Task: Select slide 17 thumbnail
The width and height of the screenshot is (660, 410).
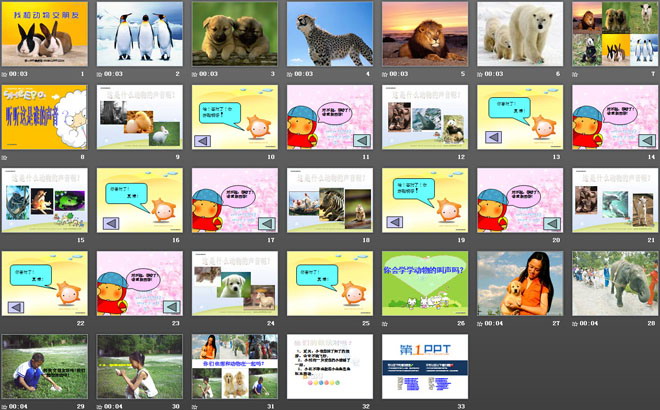Action: [x=235, y=200]
